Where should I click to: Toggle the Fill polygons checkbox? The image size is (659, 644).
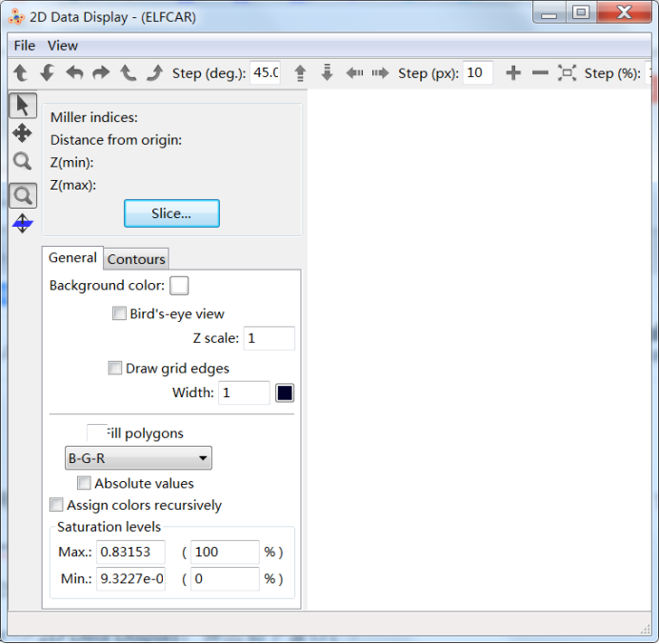pyautogui.click(x=97, y=433)
